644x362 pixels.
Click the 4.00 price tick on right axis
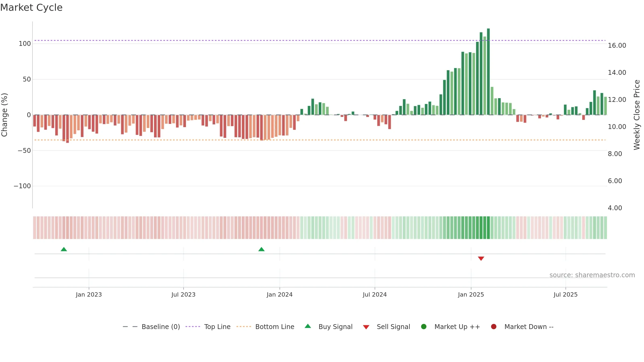tap(615, 208)
